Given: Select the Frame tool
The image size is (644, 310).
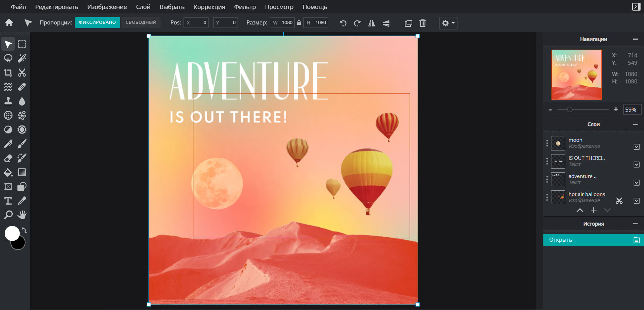Looking at the screenshot, I should [x=8, y=187].
